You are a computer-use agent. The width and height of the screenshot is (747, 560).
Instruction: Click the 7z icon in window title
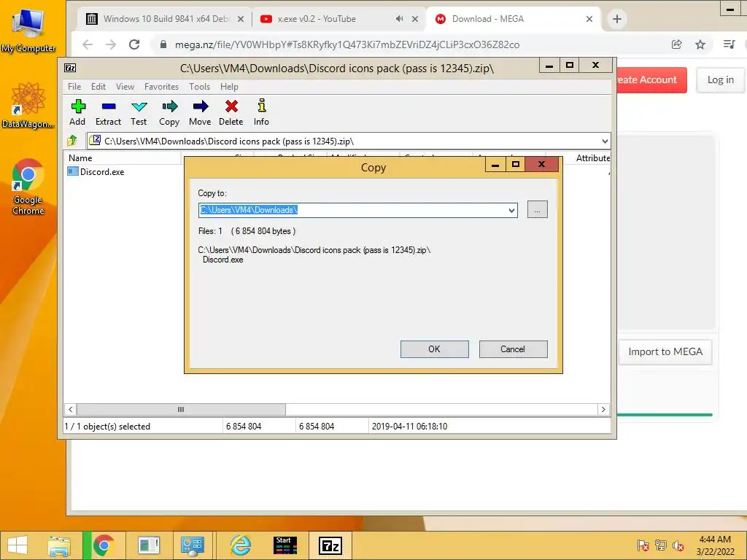(x=70, y=68)
